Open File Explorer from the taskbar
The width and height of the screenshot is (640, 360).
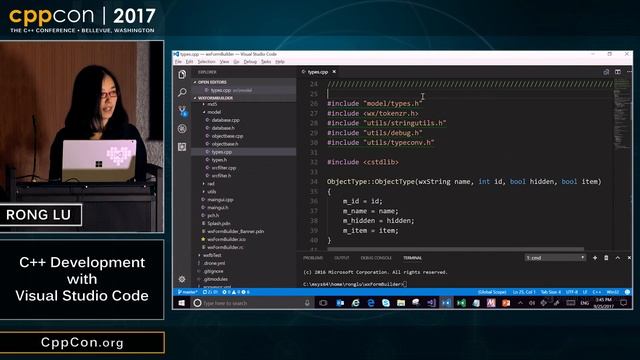click(401, 303)
